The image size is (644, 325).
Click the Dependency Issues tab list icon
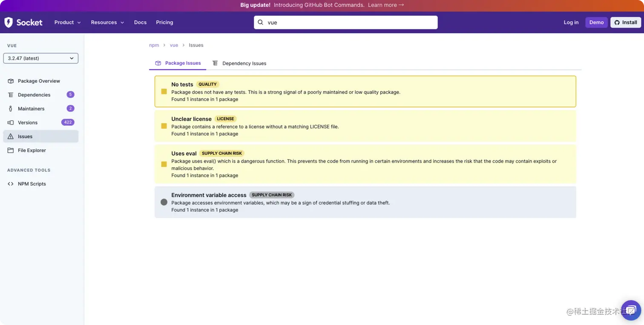215,63
